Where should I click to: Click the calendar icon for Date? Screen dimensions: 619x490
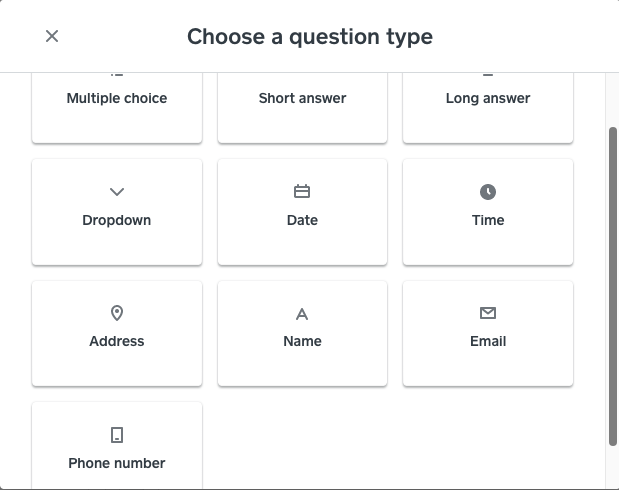[302, 192]
